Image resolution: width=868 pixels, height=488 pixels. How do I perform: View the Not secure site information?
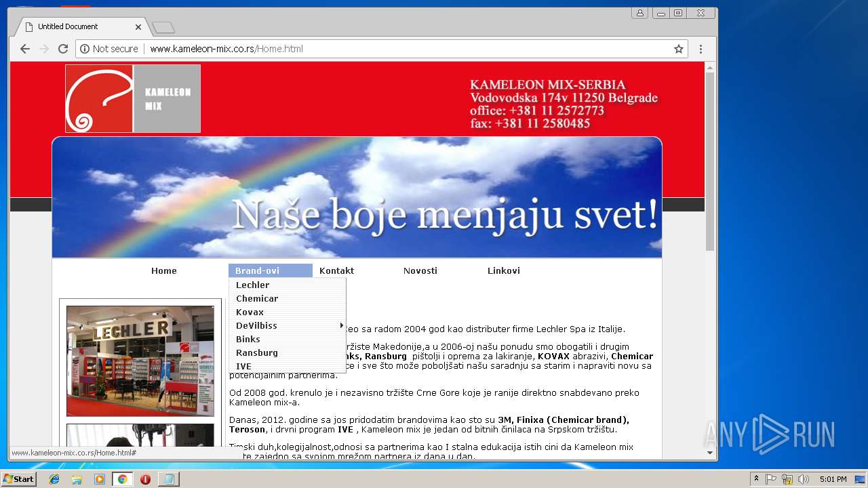tap(109, 49)
